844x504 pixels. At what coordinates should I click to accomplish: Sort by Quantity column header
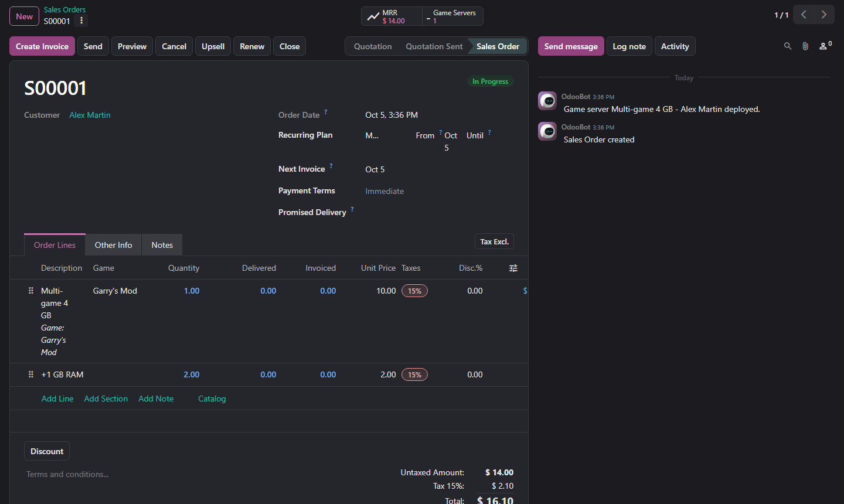184,268
